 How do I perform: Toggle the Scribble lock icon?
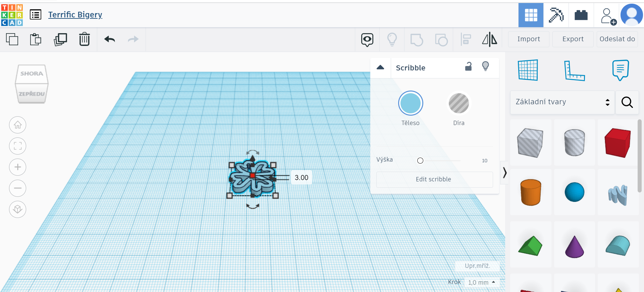[x=469, y=67]
